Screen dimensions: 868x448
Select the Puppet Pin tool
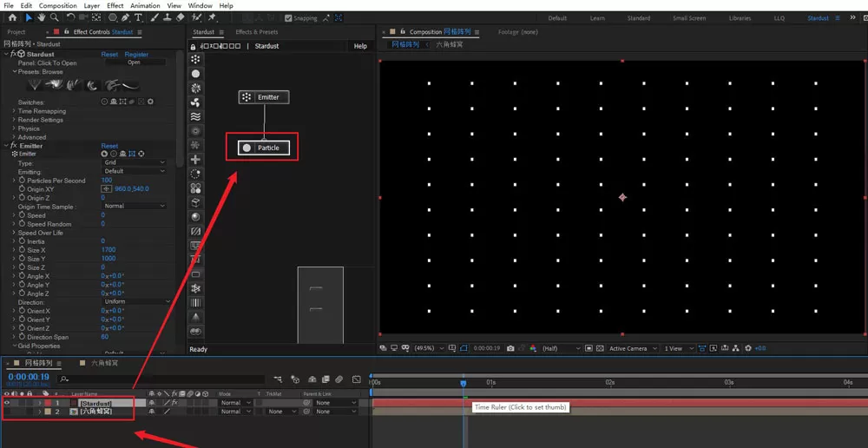tap(212, 17)
